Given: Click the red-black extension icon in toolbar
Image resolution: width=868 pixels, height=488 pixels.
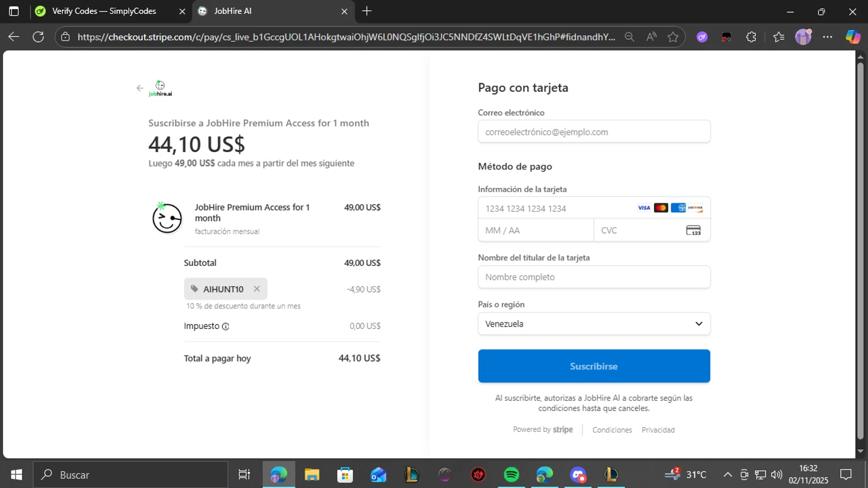Looking at the screenshot, I should tap(726, 37).
